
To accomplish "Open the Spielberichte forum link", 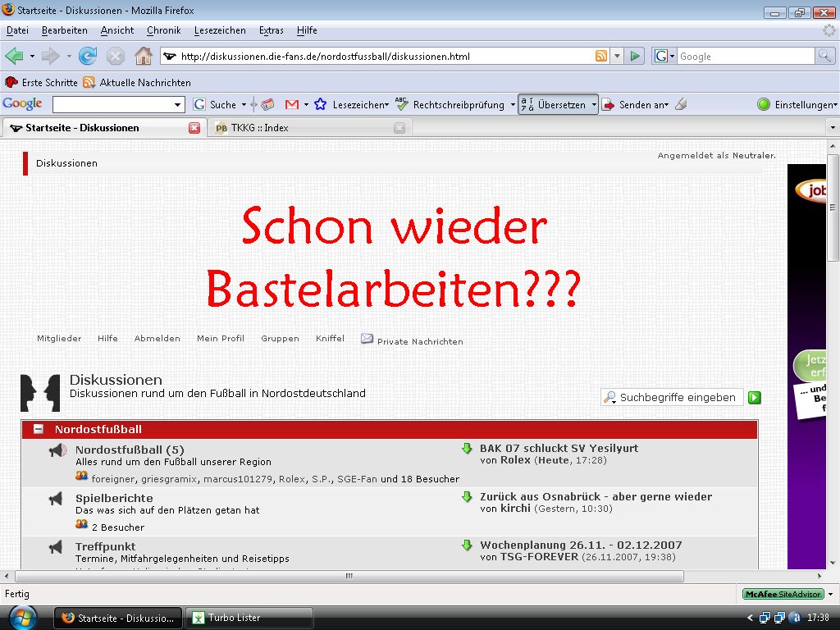I will pos(114,498).
